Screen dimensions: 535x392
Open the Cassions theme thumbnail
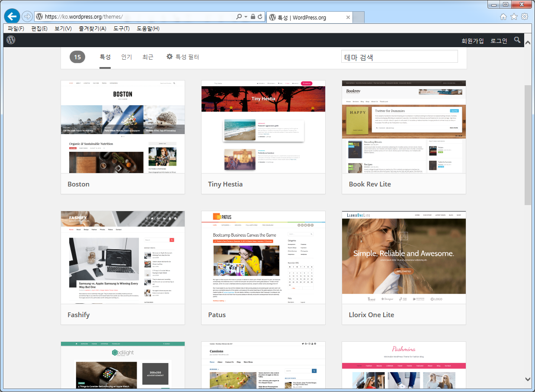(263, 365)
